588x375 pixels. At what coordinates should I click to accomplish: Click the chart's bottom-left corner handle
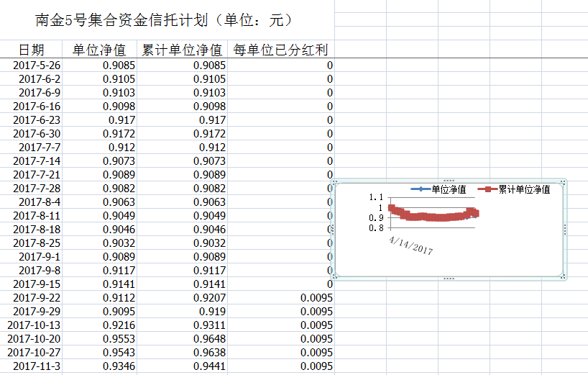coord(334,277)
